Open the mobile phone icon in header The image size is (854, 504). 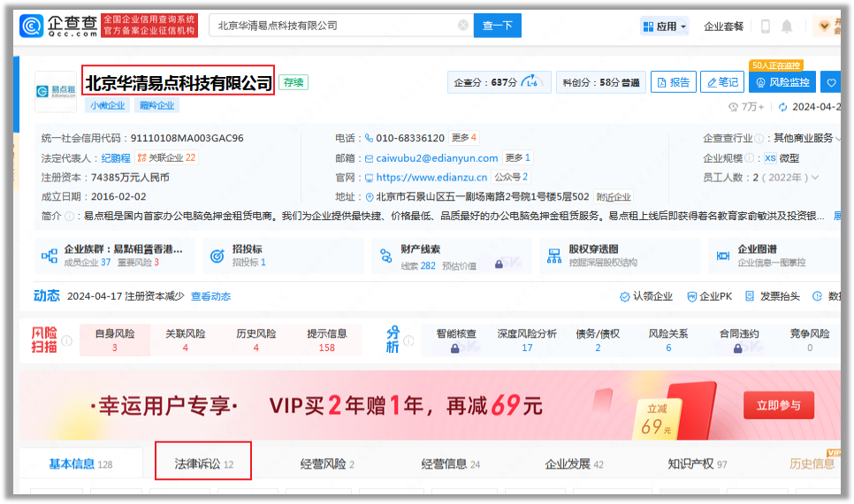766,27
